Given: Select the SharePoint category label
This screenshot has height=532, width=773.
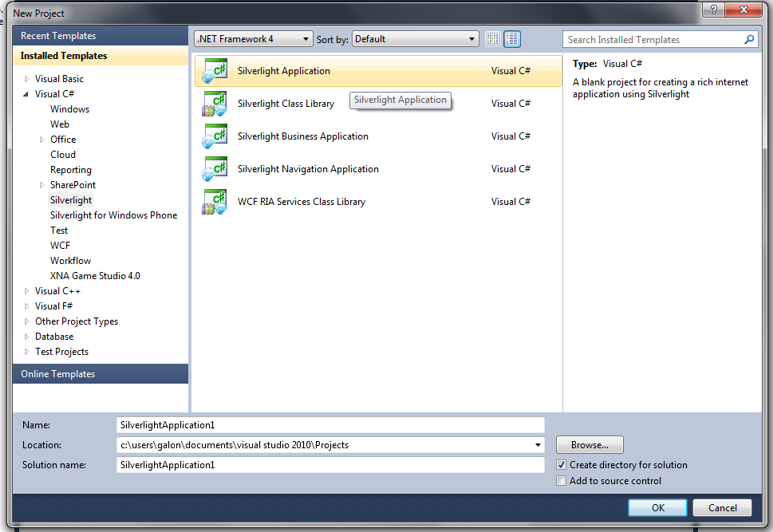Looking at the screenshot, I should (x=73, y=185).
